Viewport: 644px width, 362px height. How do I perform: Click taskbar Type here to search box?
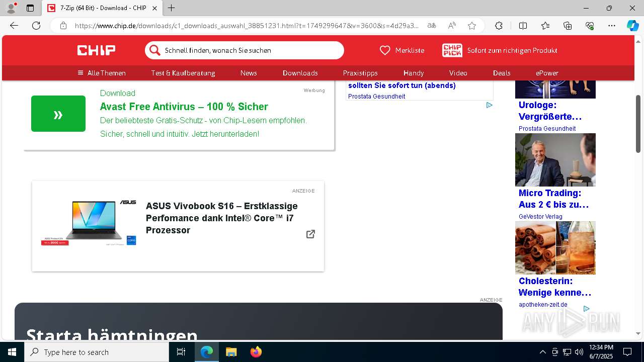click(x=97, y=352)
